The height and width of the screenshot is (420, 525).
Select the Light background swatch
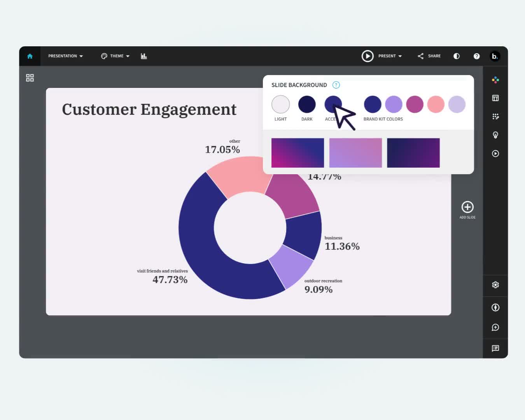coord(280,104)
